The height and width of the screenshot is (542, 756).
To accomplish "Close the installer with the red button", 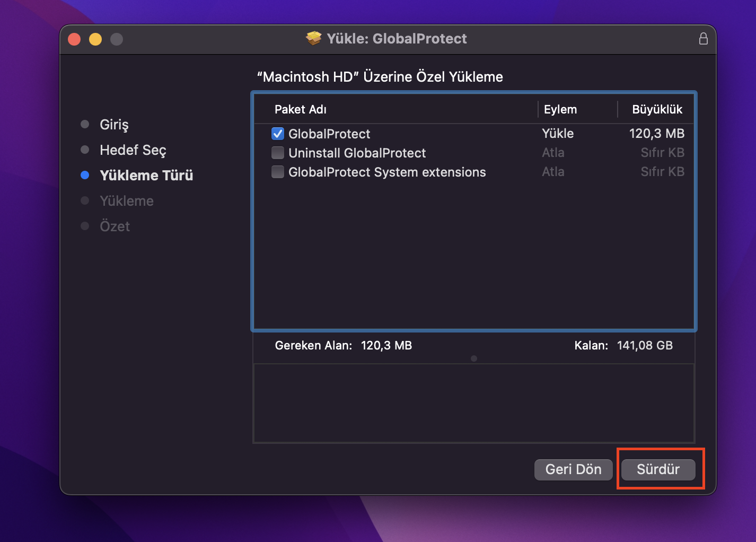I will (74, 39).
